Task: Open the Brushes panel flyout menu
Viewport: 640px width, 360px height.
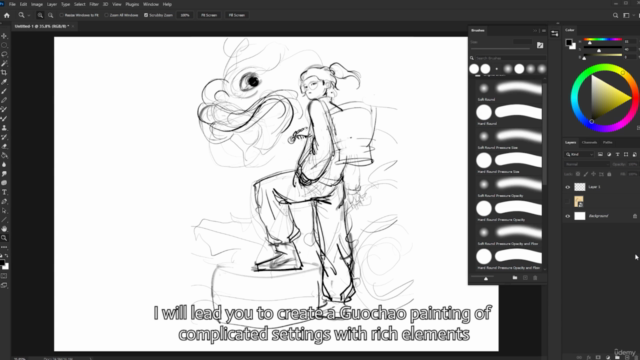Action: tap(544, 31)
